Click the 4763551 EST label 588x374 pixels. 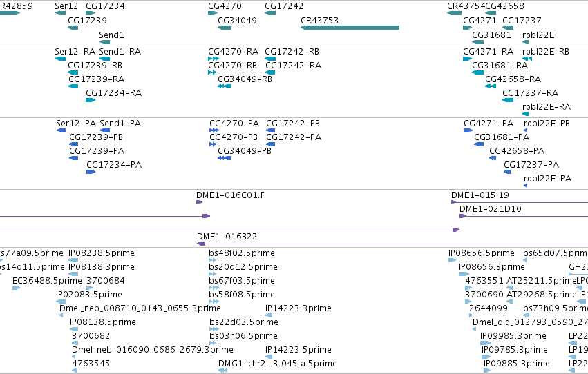click(x=484, y=281)
